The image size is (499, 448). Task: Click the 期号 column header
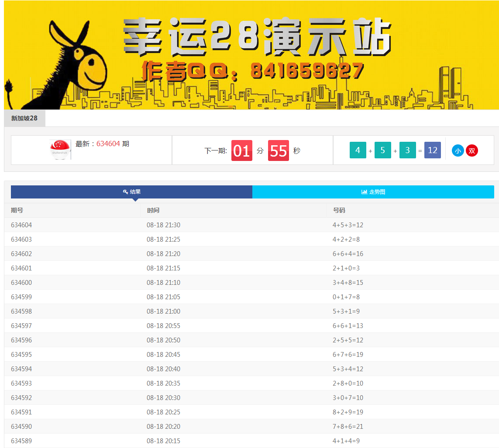click(x=17, y=210)
